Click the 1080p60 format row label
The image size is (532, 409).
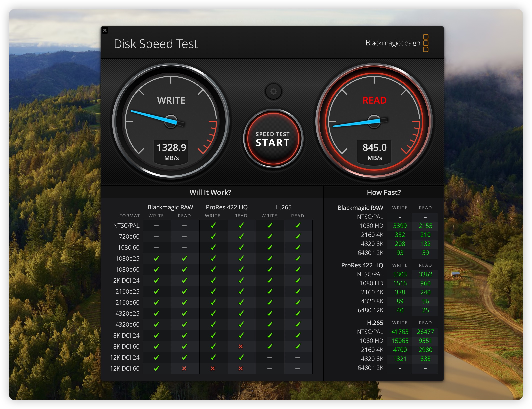tap(127, 269)
